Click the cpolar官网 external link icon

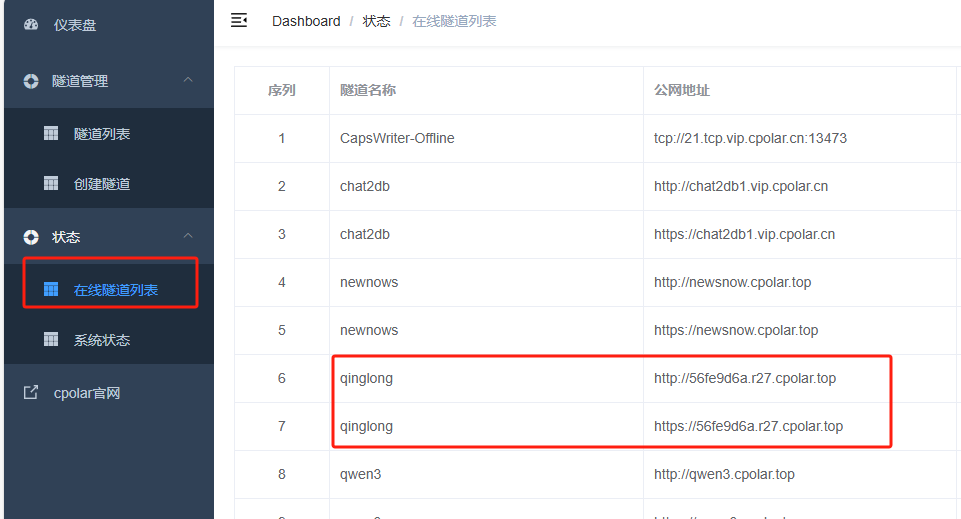click(31, 392)
